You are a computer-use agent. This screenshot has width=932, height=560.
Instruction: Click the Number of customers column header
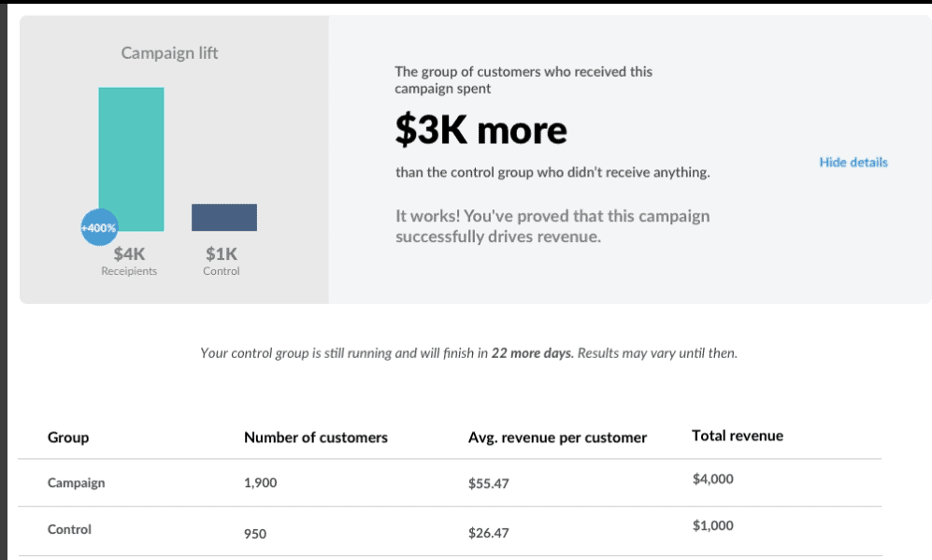316,438
